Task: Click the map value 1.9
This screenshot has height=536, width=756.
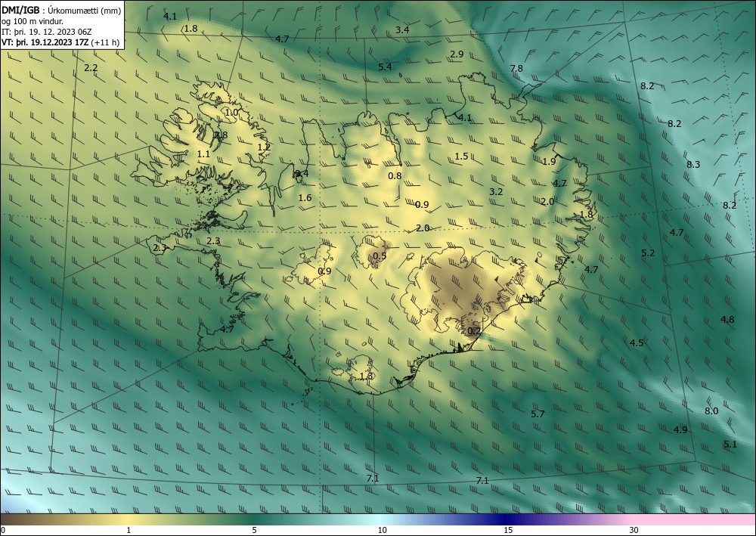Action: pyautogui.click(x=549, y=162)
